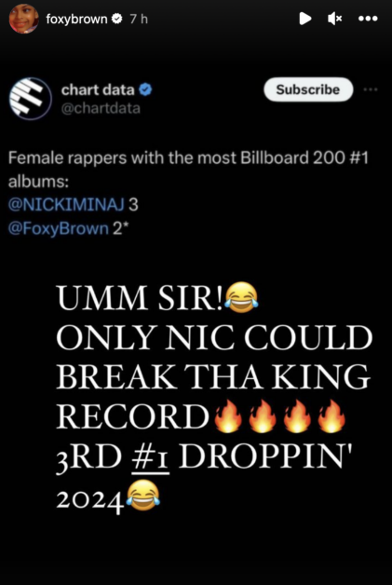Open foxybrown's profile picture
Screen dimensions: 392x585
tap(24, 19)
